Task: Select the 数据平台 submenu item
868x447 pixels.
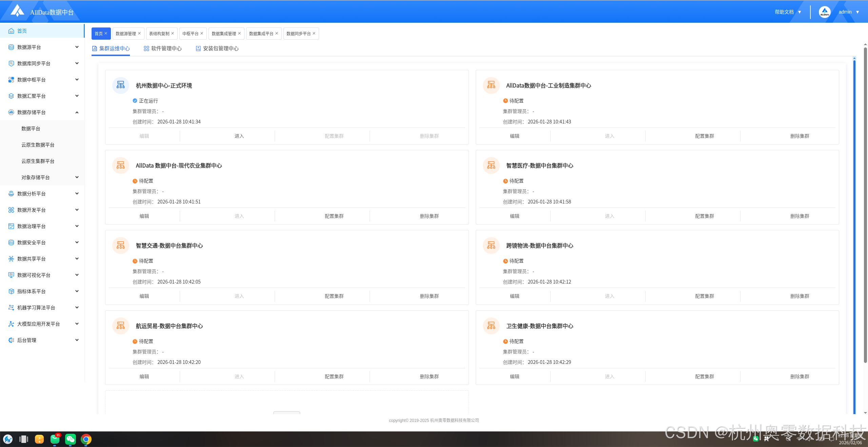Action: 31,129
